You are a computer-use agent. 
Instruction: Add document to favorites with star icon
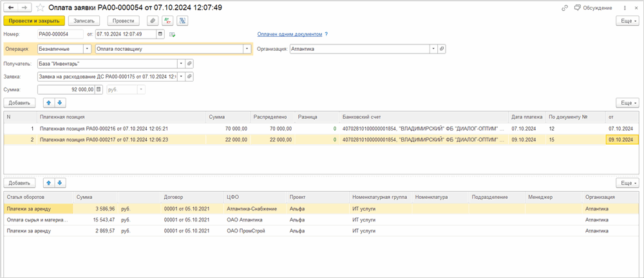[x=40, y=7]
